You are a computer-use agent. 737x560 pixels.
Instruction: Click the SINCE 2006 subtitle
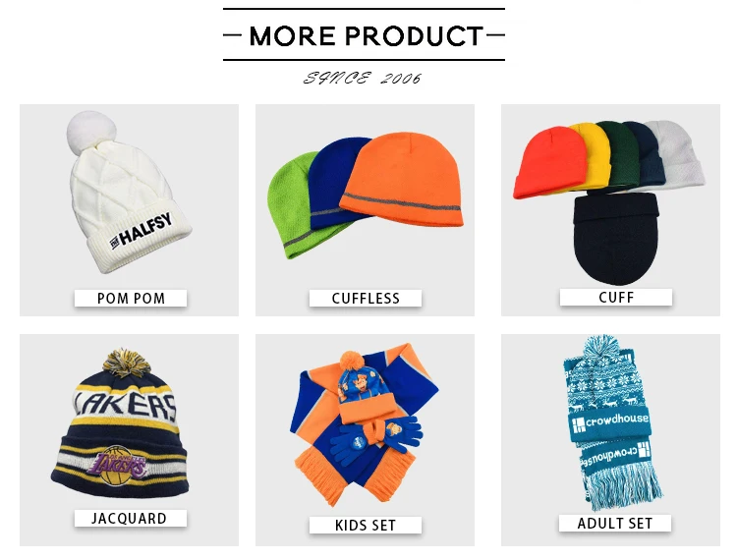363,78
